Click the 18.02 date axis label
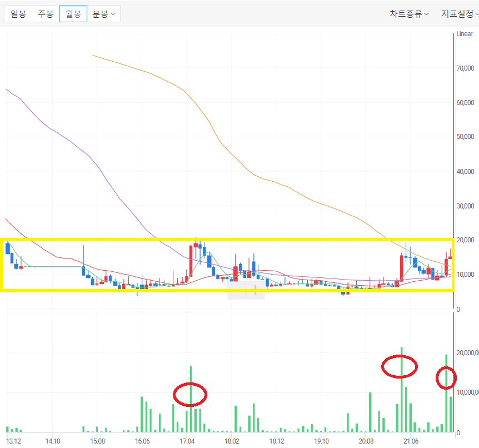This screenshot has width=479, height=448. pos(232,441)
